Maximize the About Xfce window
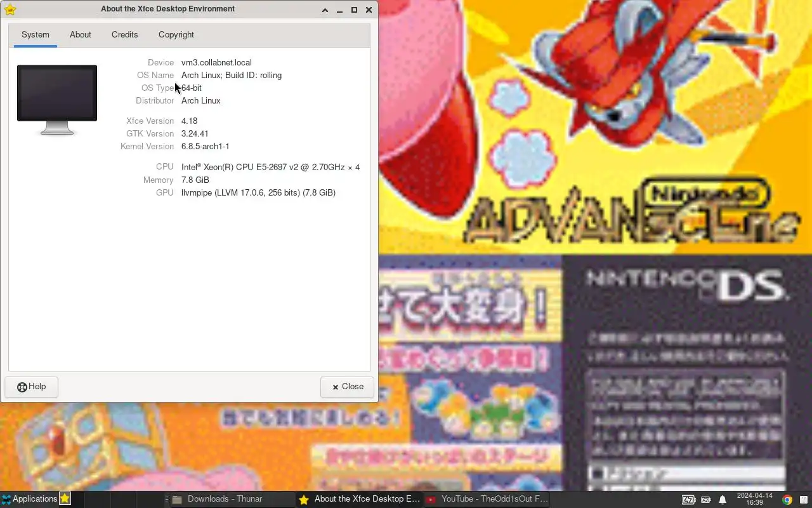Image resolution: width=812 pixels, height=508 pixels. point(354,10)
